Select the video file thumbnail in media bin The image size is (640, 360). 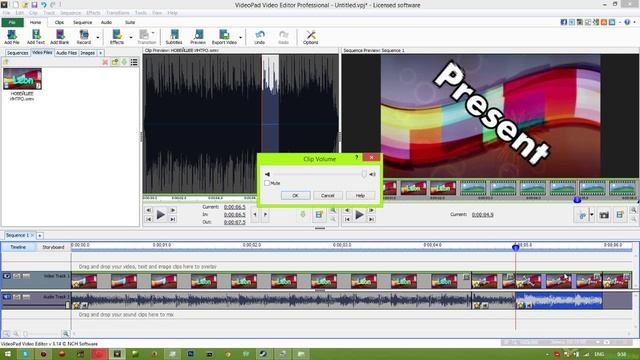[22, 78]
